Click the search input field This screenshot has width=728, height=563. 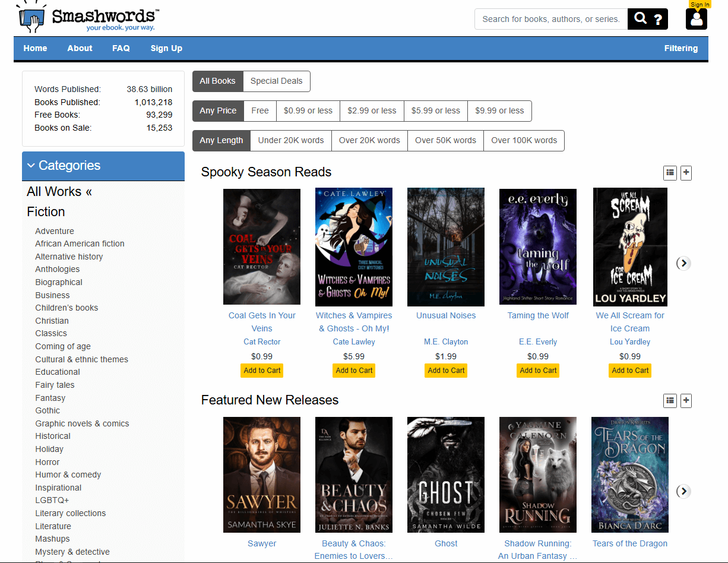549,19
